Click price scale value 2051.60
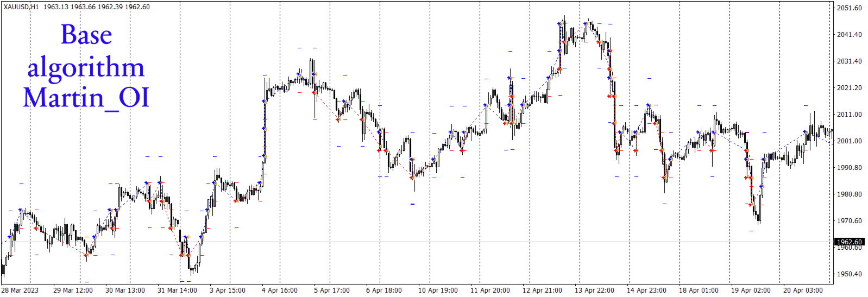 pyautogui.click(x=849, y=8)
